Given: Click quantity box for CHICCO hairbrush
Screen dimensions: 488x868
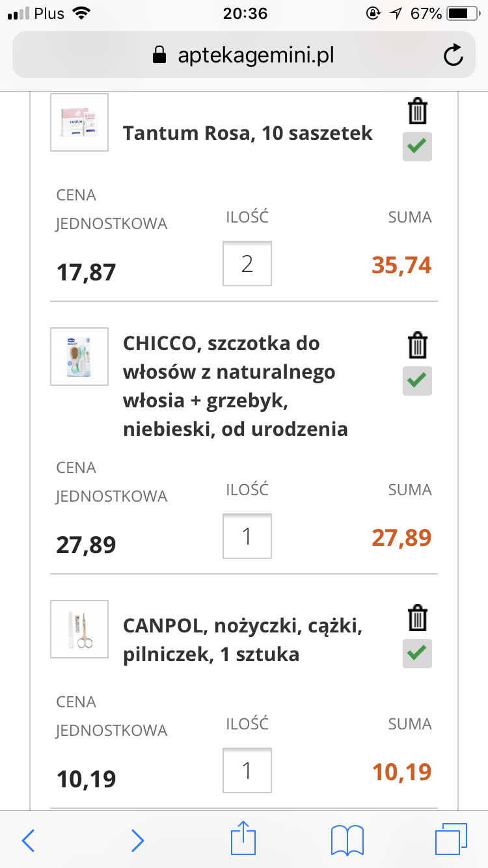Looking at the screenshot, I should (247, 536).
